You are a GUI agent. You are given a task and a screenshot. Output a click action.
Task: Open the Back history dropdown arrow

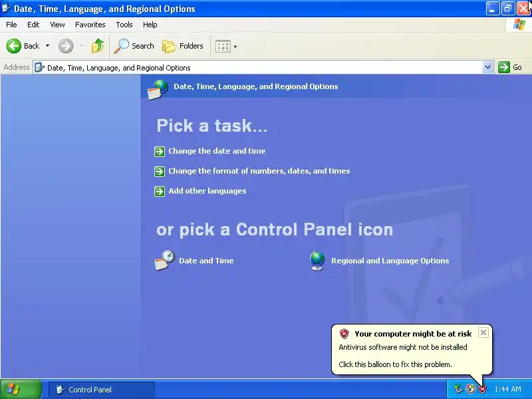click(47, 46)
